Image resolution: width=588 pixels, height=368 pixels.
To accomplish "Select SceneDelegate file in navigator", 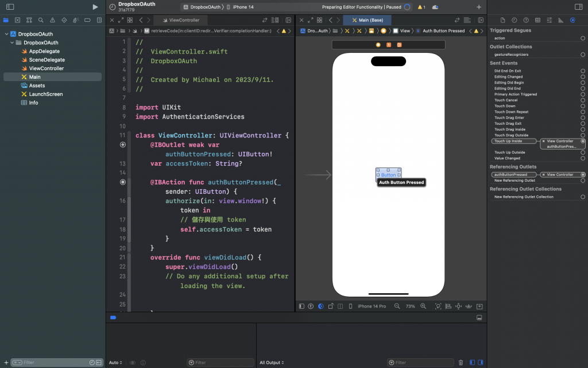I will point(47,60).
